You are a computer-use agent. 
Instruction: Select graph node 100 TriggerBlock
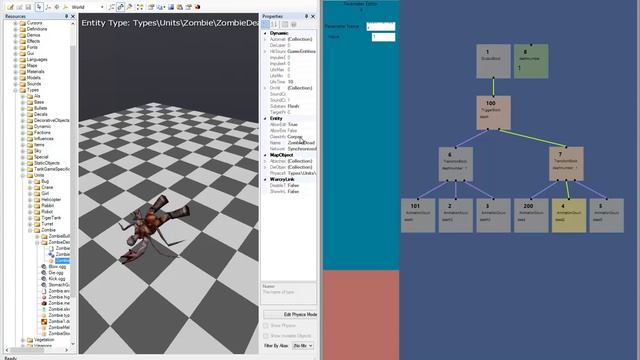pos(493,113)
